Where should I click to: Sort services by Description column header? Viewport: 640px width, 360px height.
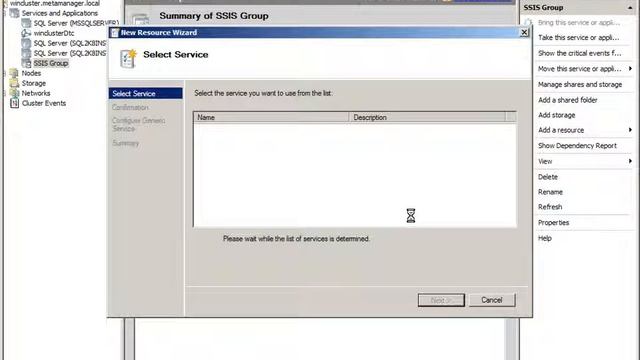click(x=427, y=117)
